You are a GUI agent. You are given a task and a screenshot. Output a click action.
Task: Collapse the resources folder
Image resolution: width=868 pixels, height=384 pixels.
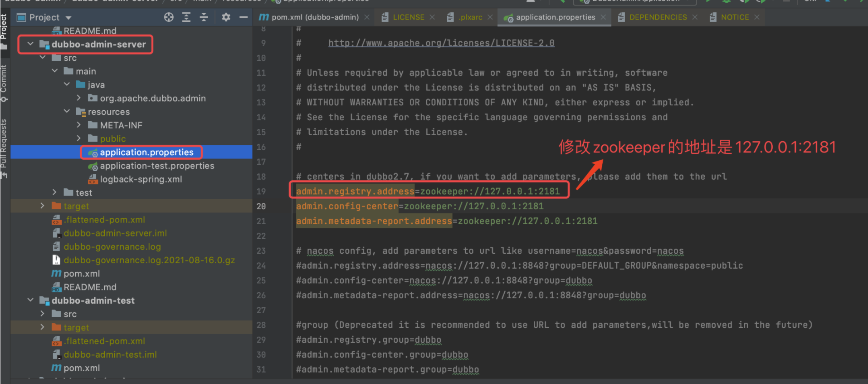click(67, 112)
